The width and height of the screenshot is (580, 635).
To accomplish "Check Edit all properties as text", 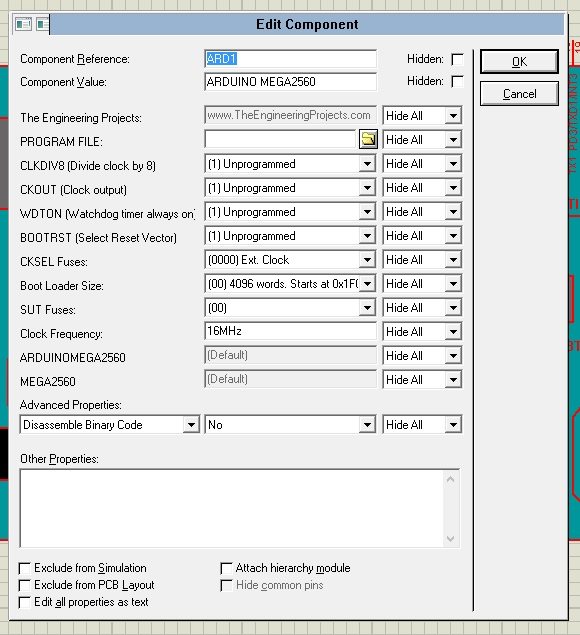I will [25, 602].
